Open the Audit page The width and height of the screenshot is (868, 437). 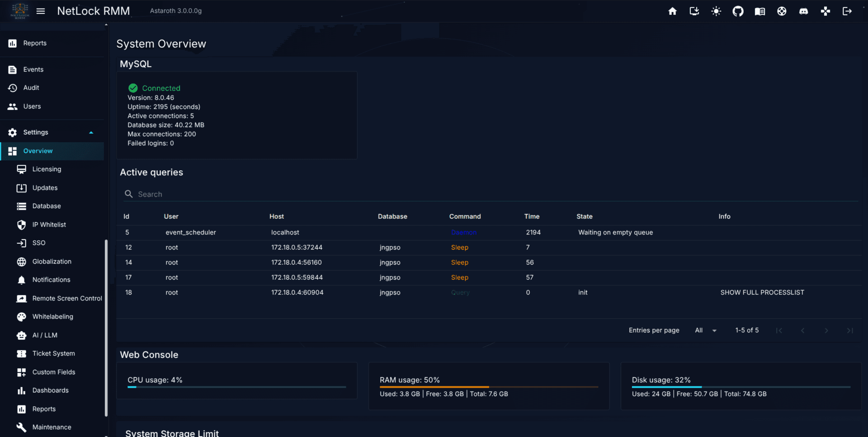(52, 88)
